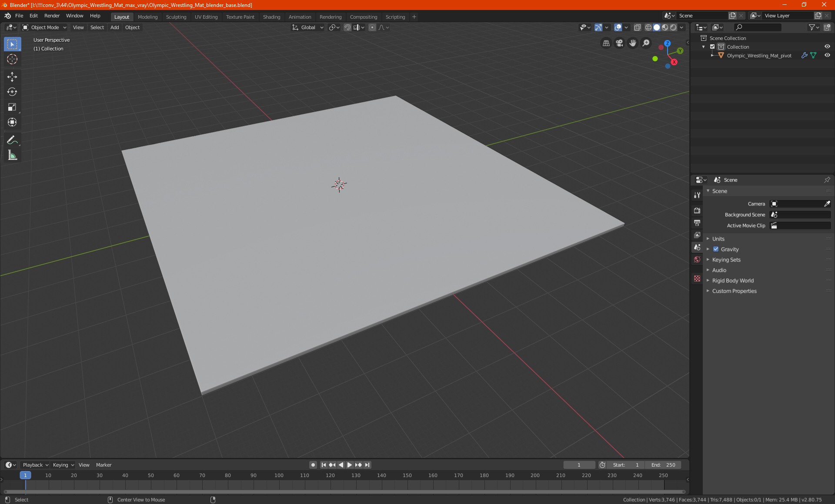This screenshot has height=504, width=835.
Task: Open the Object Mode dropdown
Action: coord(44,27)
